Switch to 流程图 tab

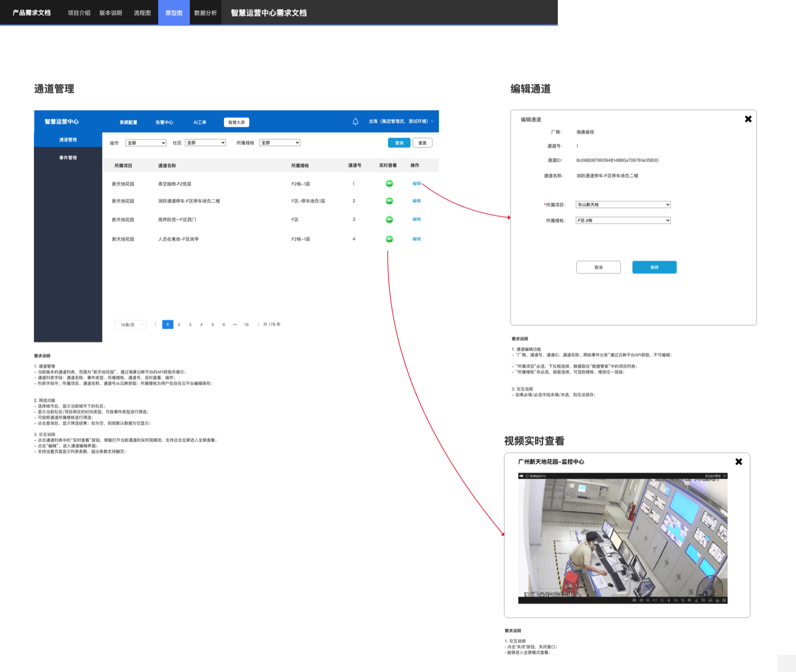[142, 13]
